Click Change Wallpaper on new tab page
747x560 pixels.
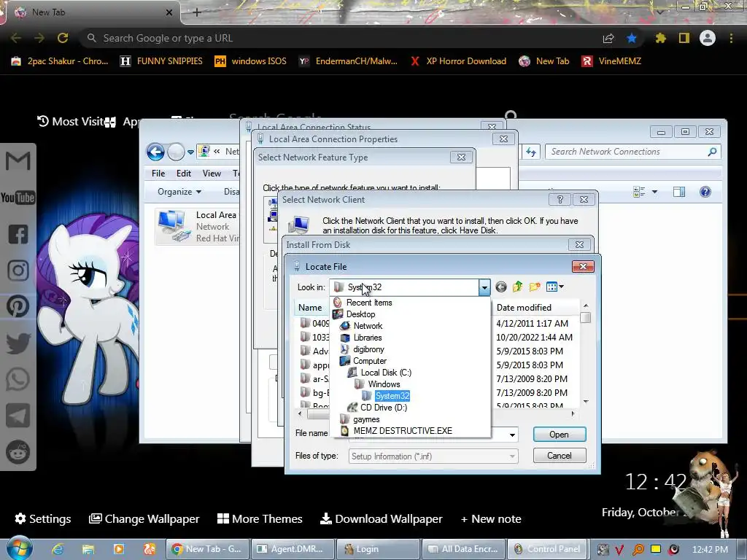point(144,518)
